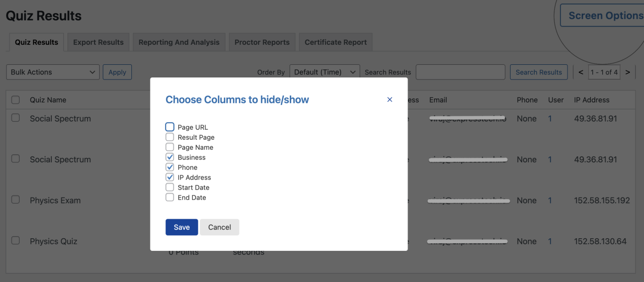Select the Physics Exam row checkbox
Screen dimensions: 644x282
click(x=16, y=200)
